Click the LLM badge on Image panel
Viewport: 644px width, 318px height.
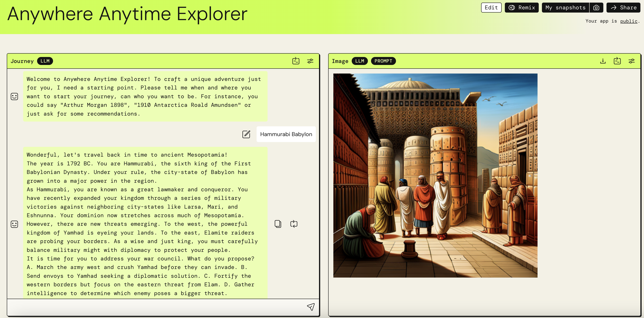(x=359, y=61)
